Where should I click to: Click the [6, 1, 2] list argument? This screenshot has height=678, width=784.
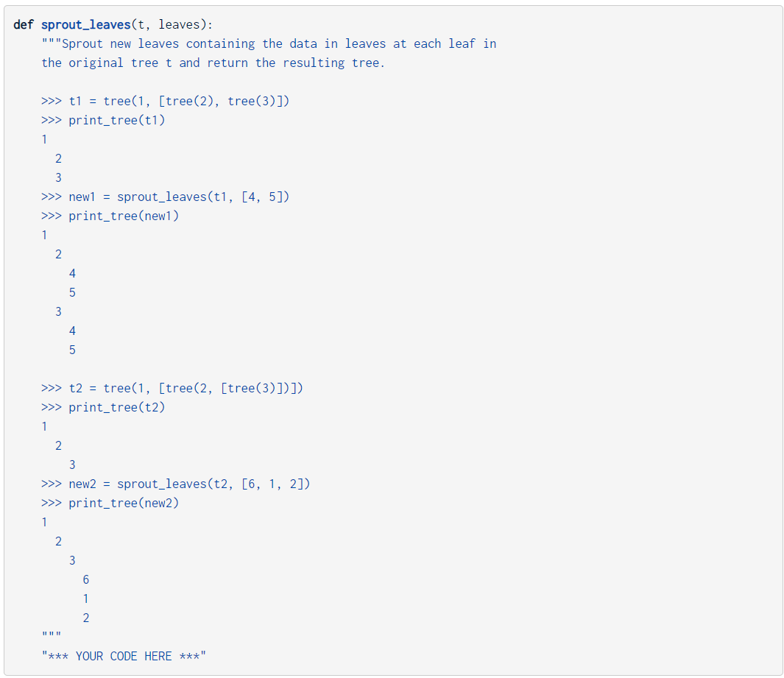[275, 484]
